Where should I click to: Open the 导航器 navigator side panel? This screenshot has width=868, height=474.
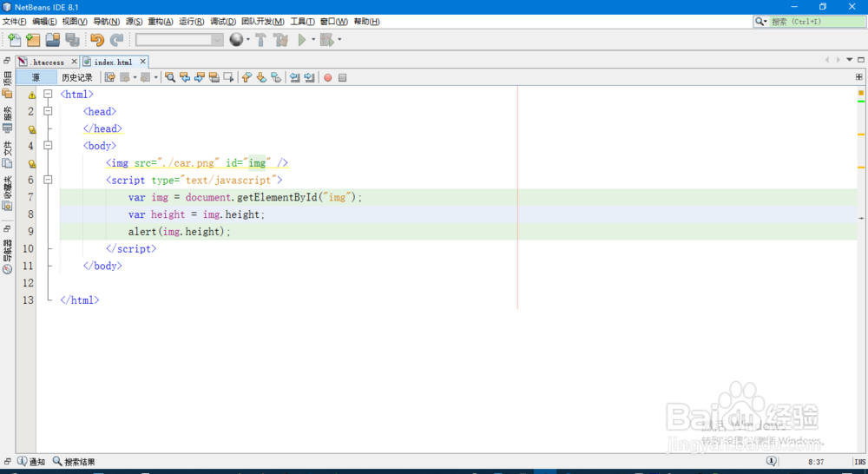click(x=7, y=256)
